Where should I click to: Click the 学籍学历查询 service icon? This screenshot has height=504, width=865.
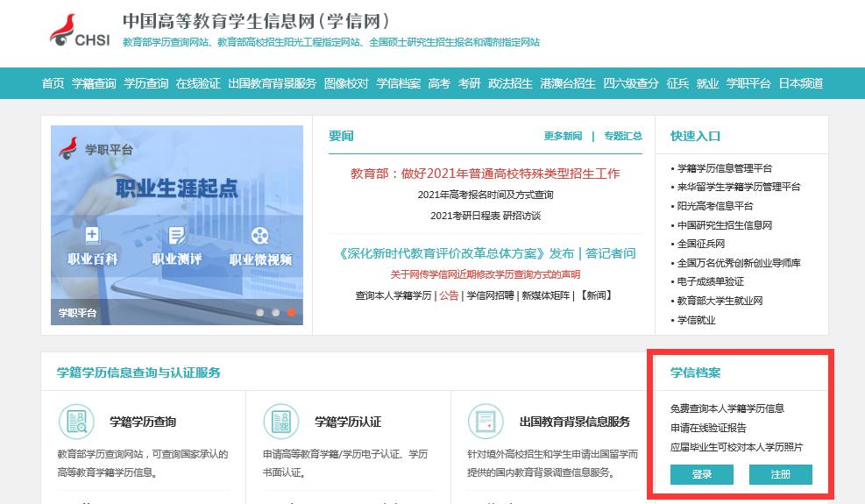point(76,422)
